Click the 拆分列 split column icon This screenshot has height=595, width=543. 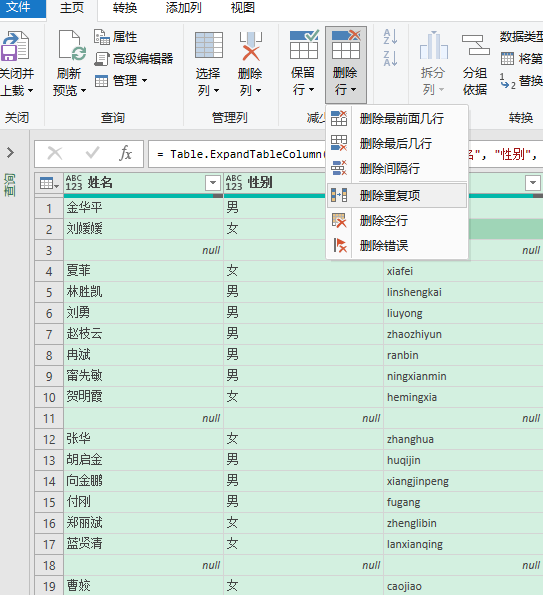click(x=433, y=46)
